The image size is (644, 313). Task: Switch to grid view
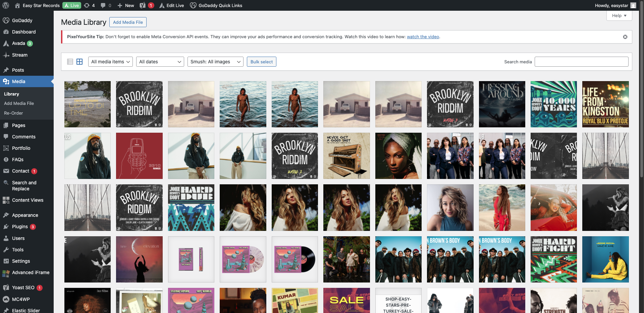(x=79, y=62)
